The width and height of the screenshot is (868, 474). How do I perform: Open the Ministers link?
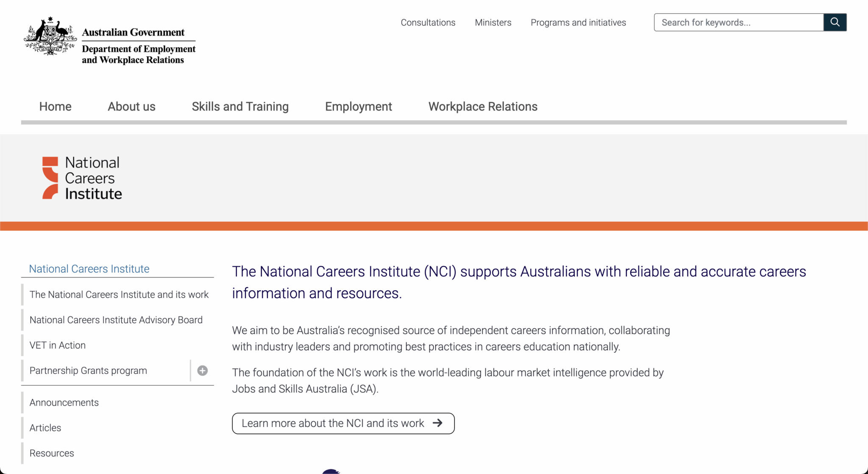point(493,22)
